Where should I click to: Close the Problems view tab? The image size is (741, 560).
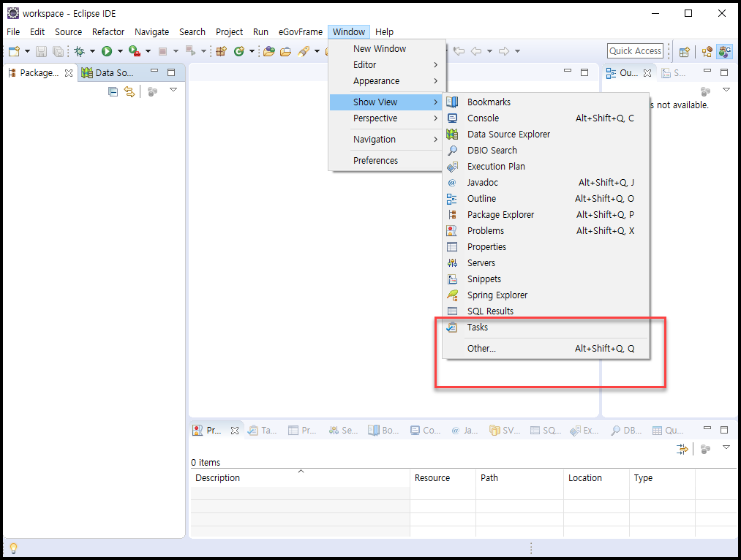234,431
